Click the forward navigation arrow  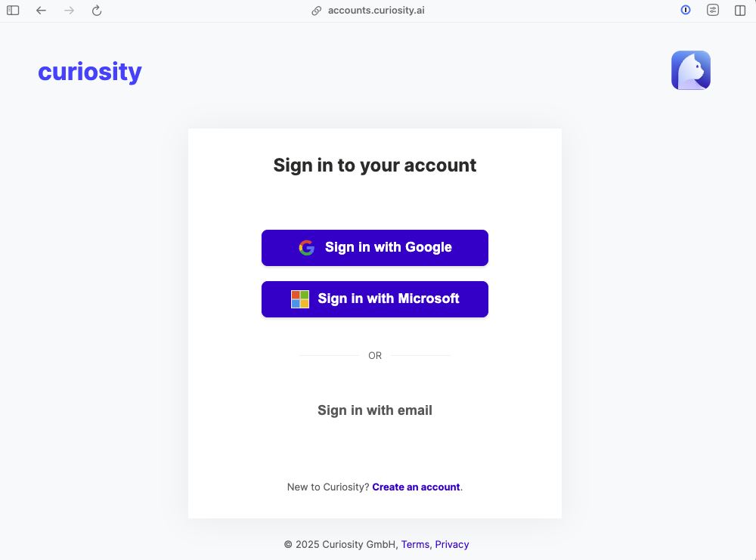click(x=69, y=10)
